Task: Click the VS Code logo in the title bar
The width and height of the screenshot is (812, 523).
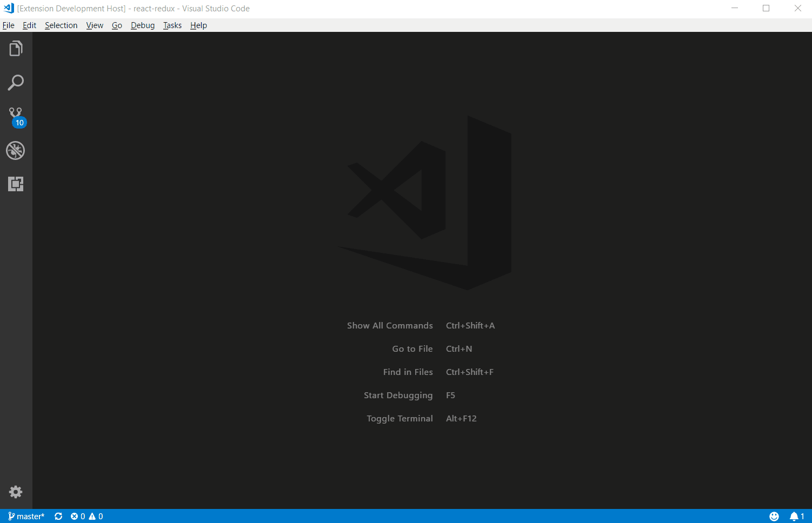Action: pyautogui.click(x=8, y=8)
